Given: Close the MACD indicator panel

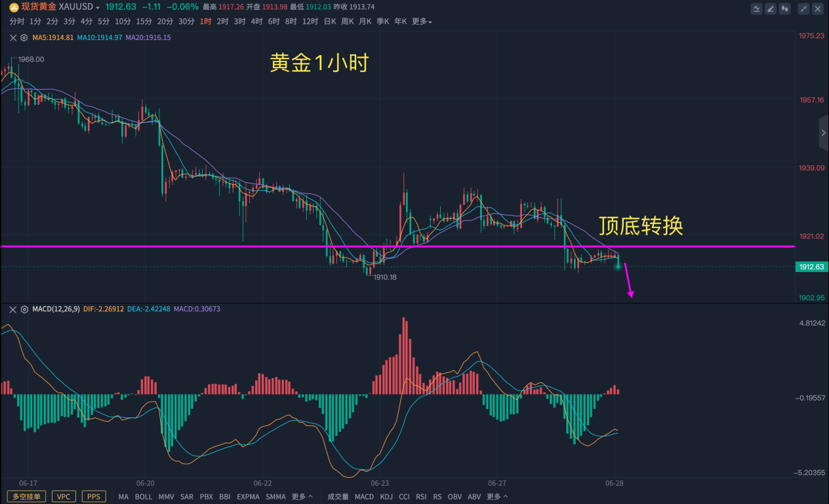Looking at the screenshot, I should click(13, 309).
